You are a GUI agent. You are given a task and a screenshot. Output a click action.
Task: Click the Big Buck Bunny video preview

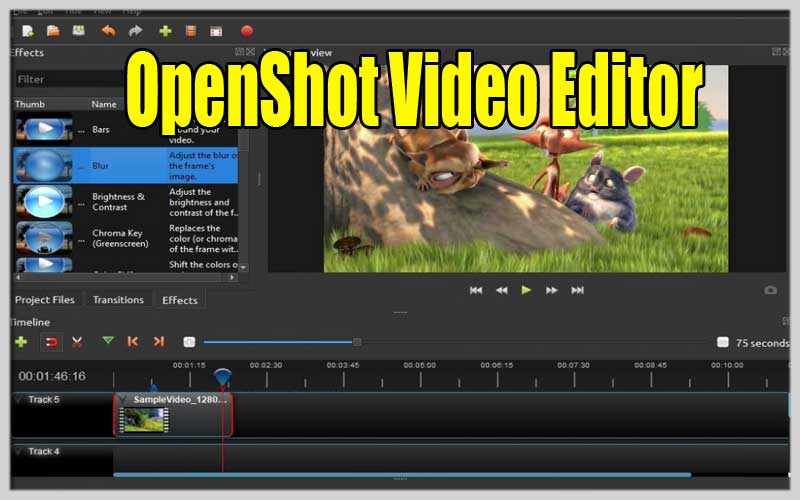(x=526, y=168)
